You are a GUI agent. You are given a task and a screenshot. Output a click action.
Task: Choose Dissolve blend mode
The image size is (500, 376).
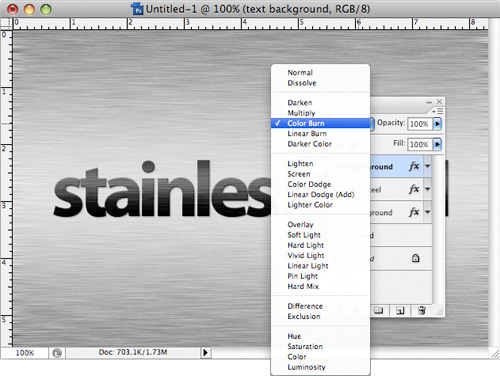320,83
